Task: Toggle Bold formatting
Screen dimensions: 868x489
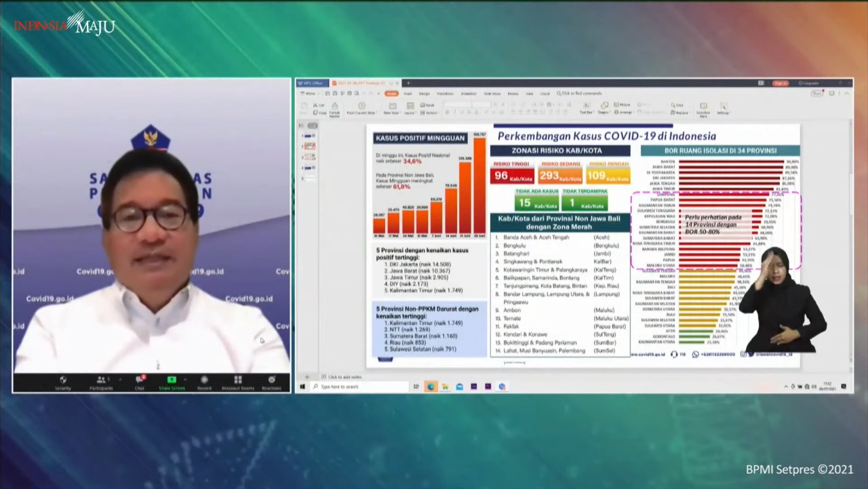Action: [x=448, y=113]
